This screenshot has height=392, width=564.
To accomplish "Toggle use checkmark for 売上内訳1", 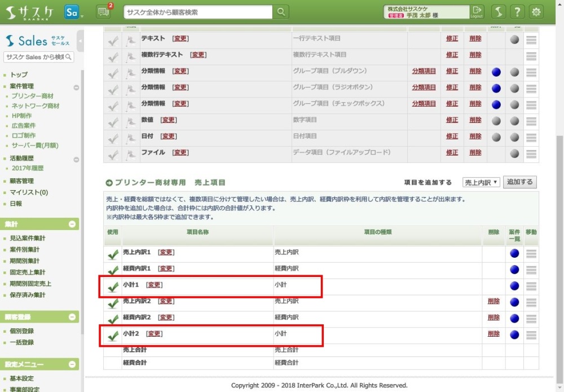I will [x=113, y=254].
